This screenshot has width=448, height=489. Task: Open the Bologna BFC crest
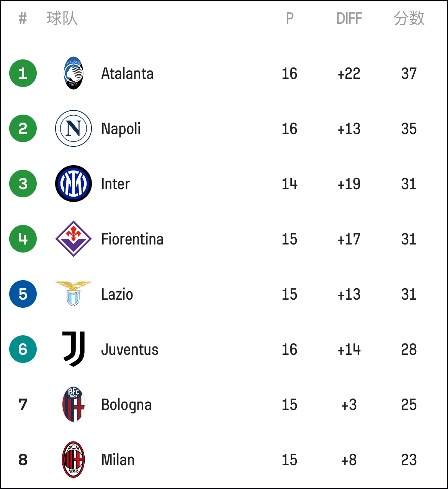pos(74,404)
